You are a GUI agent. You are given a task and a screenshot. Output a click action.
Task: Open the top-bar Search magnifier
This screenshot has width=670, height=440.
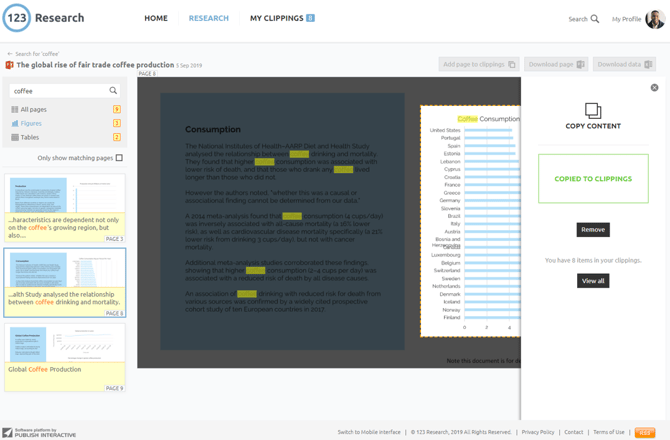pos(595,19)
